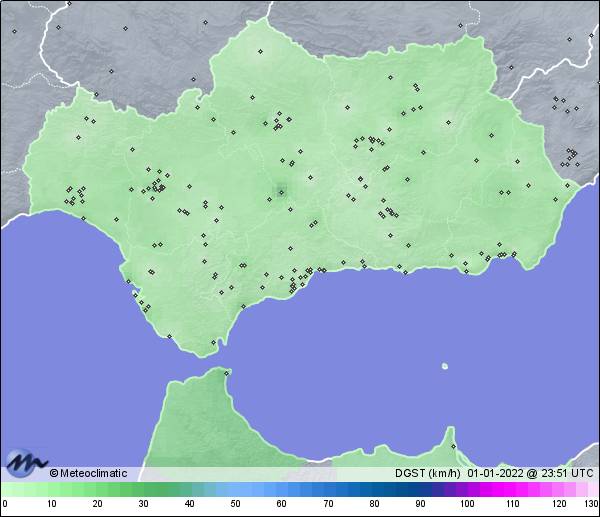The width and height of the screenshot is (600, 517).
Task: Pick the pale pink swatch above 130
Action: (593, 489)
